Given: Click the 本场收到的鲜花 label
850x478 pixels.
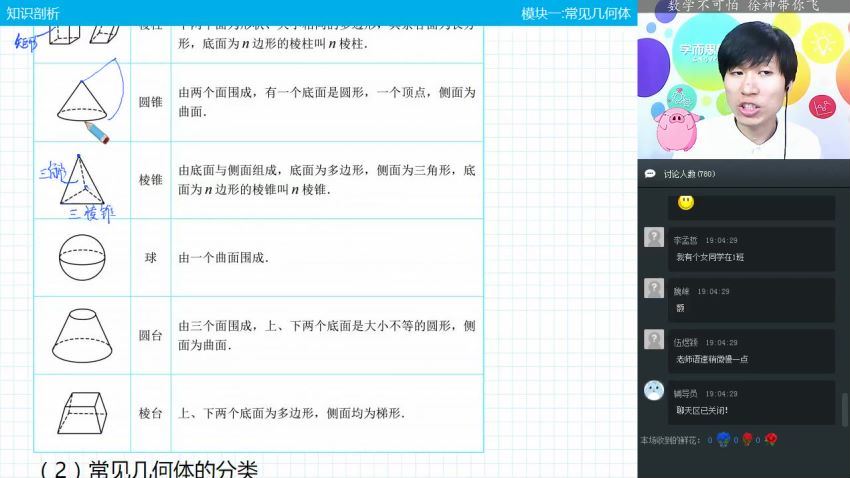Looking at the screenshot, I should tap(671, 440).
